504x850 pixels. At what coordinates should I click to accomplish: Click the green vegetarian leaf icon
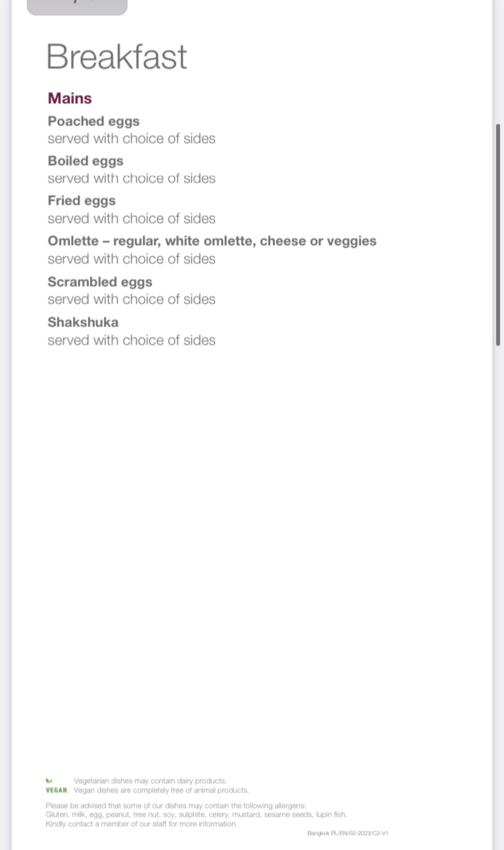(x=49, y=781)
